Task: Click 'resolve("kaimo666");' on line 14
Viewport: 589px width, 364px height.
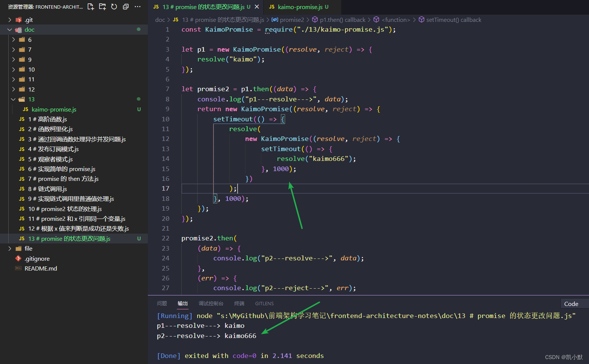Action: coord(316,159)
